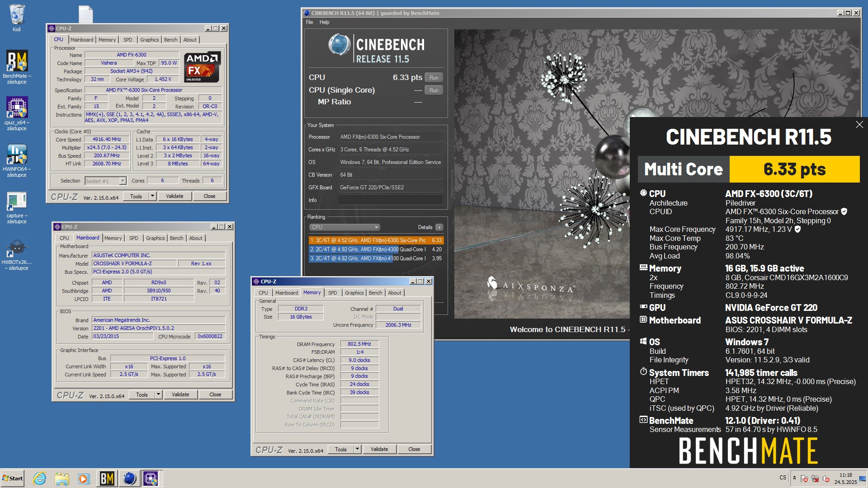Viewport: 868px width, 488px height.
Task: Open the media player taskbar icon
Action: coord(84,478)
